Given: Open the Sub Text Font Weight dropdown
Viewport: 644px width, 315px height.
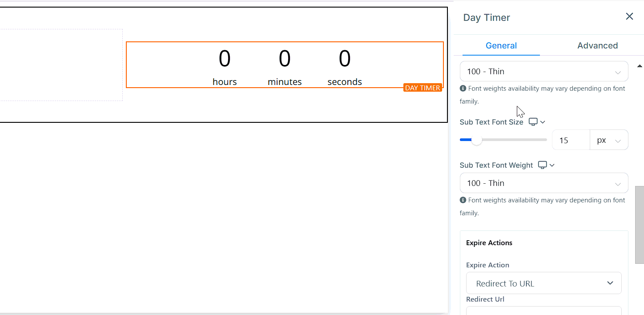Looking at the screenshot, I should (x=543, y=183).
